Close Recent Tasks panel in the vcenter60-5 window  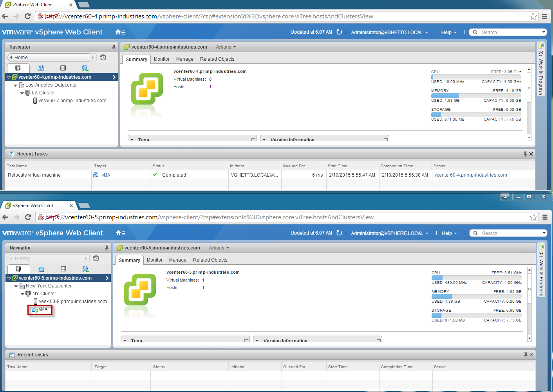tap(531, 355)
